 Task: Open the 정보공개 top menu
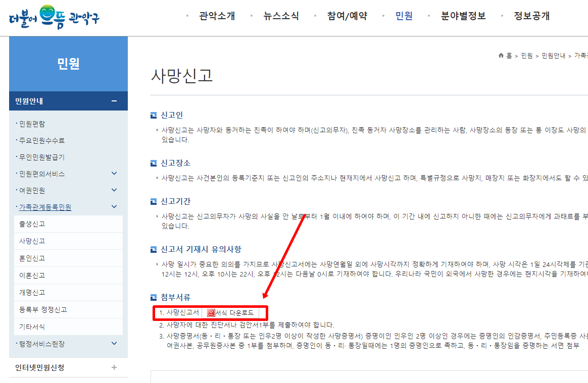(x=532, y=16)
